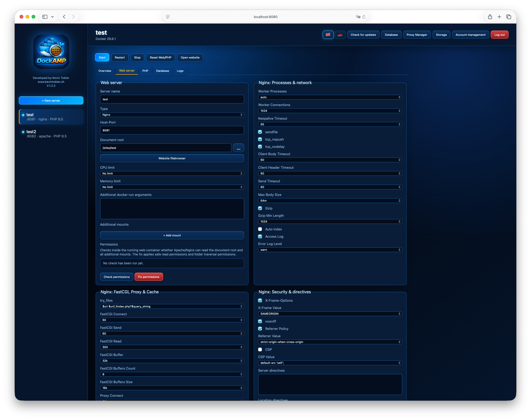This screenshot has width=531, height=420.
Task: Switch to the PHP tab
Action: click(145, 71)
